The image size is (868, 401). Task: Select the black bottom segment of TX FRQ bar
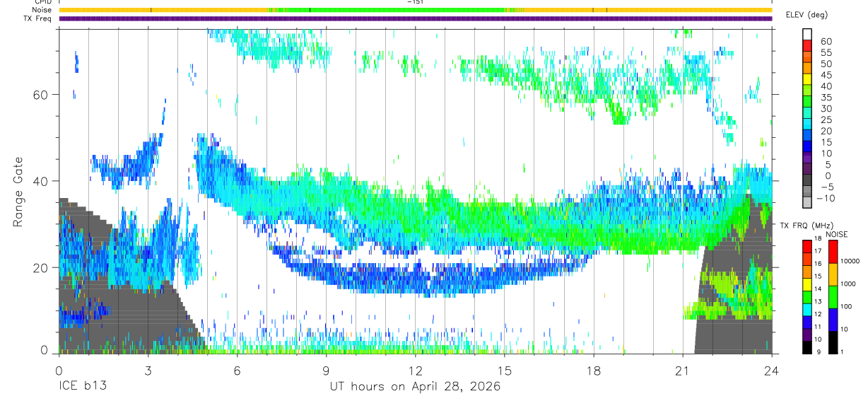pyautogui.click(x=807, y=347)
